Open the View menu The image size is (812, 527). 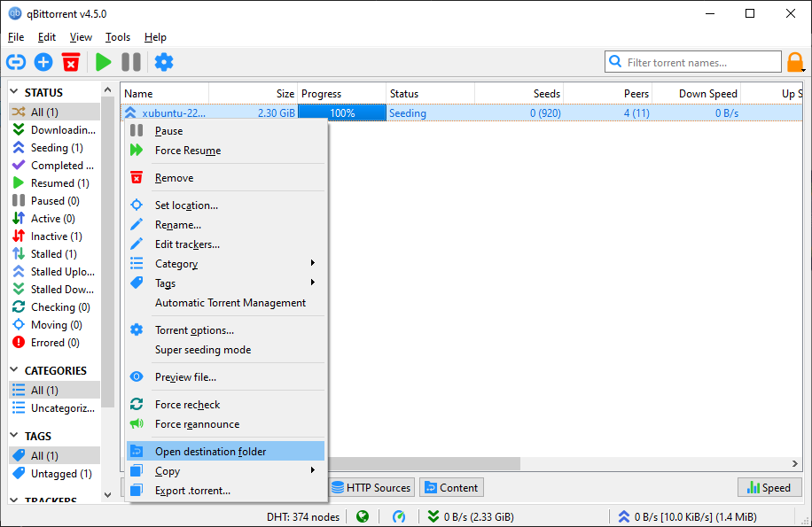pos(81,37)
